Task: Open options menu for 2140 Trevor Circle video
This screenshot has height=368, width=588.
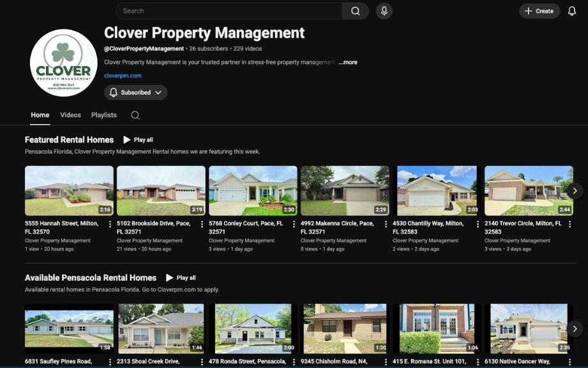Action: pyautogui.click(x=569, y=224)
